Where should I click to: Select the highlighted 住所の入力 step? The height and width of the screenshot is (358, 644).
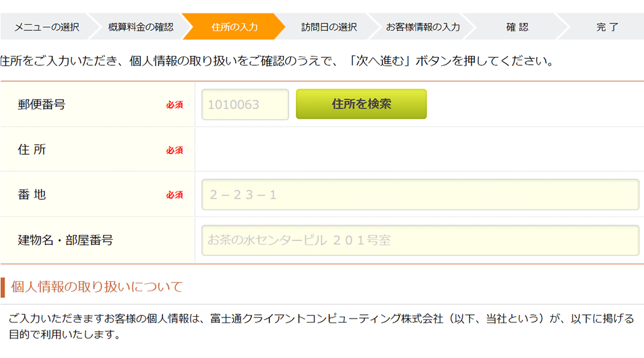tap(234, 27)
